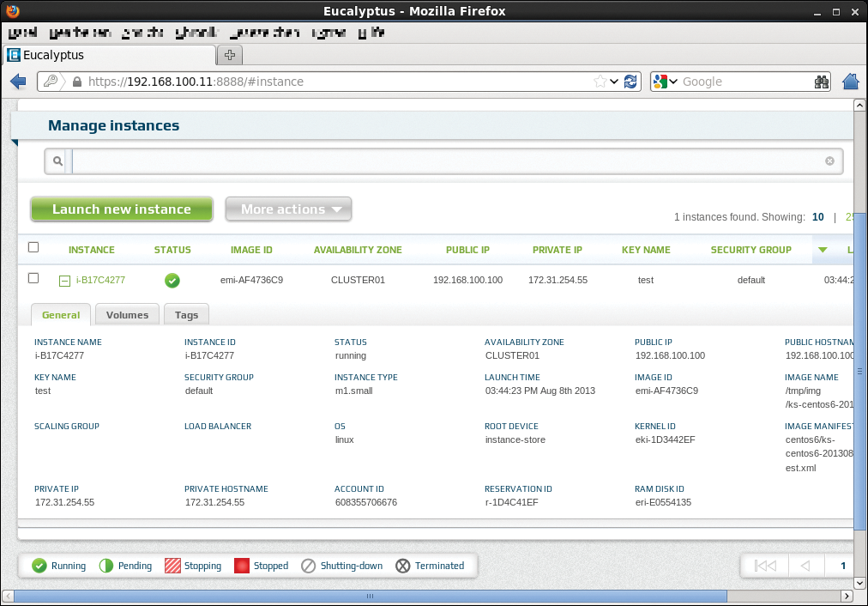868x606 pixels.
Task: Reload the page with refresh icon
Action: [630, 82]
